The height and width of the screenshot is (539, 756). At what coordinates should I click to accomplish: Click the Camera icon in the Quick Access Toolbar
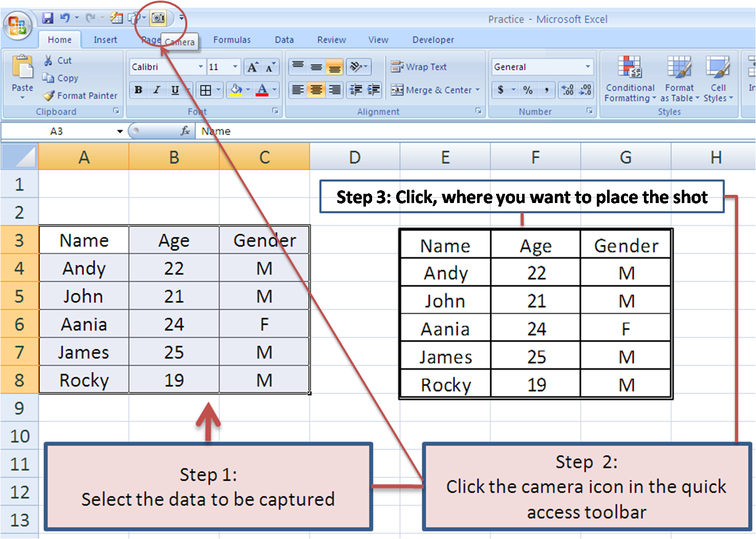pos(159,17)
